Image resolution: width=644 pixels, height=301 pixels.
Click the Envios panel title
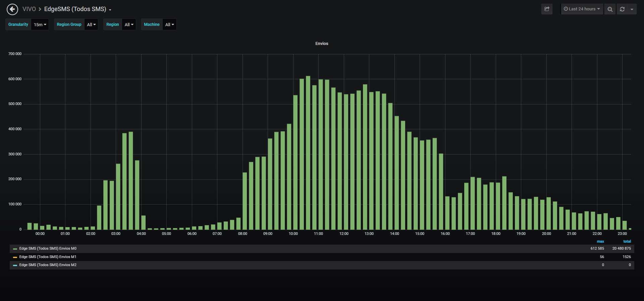pos(322,44)
